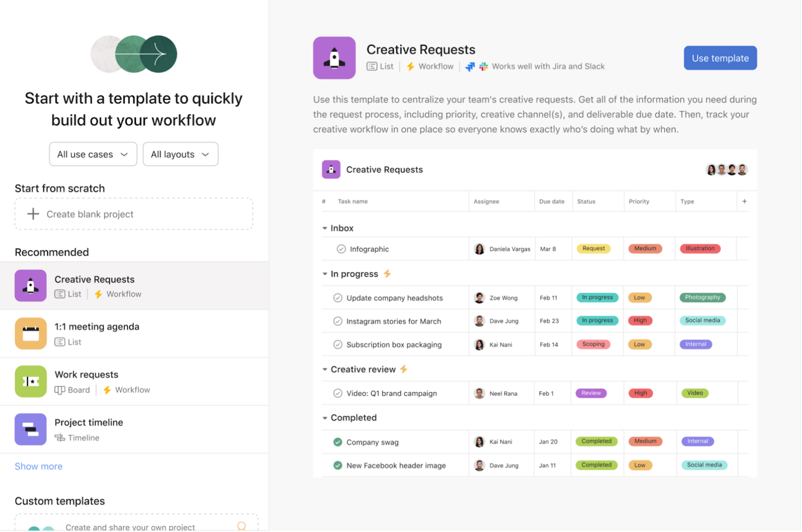
Task: Click Kai Nani avatar in Company swag row
Action: pos(479,442)
